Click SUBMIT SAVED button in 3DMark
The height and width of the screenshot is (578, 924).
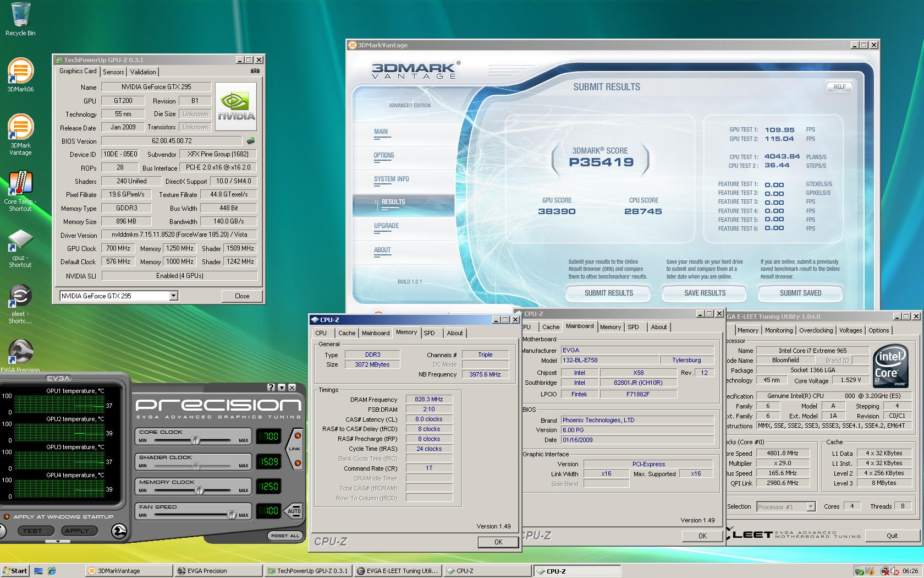(800, 293)
